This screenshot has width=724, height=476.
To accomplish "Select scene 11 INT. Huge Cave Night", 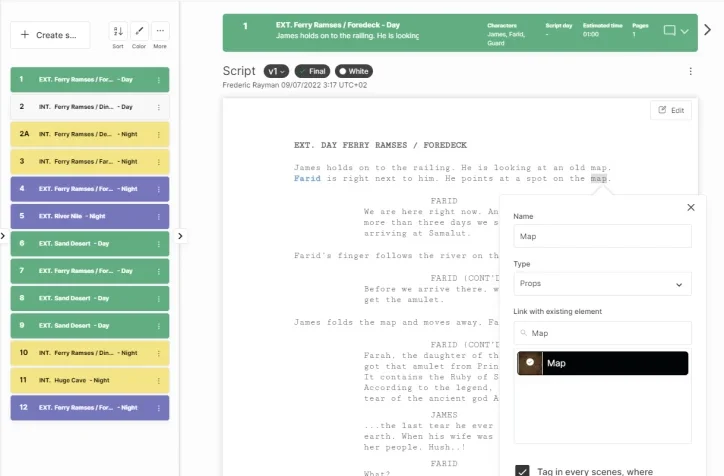I will (x=90, y=380).
